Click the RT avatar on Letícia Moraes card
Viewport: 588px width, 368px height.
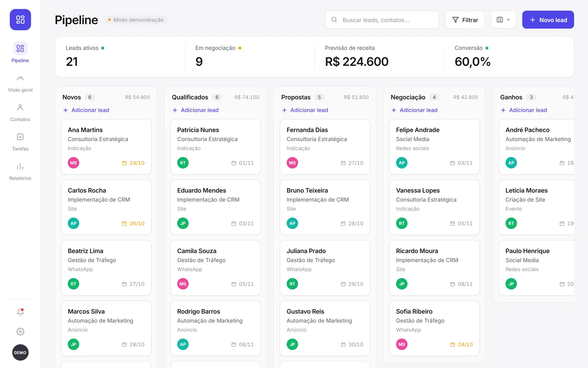click(511, 223)
